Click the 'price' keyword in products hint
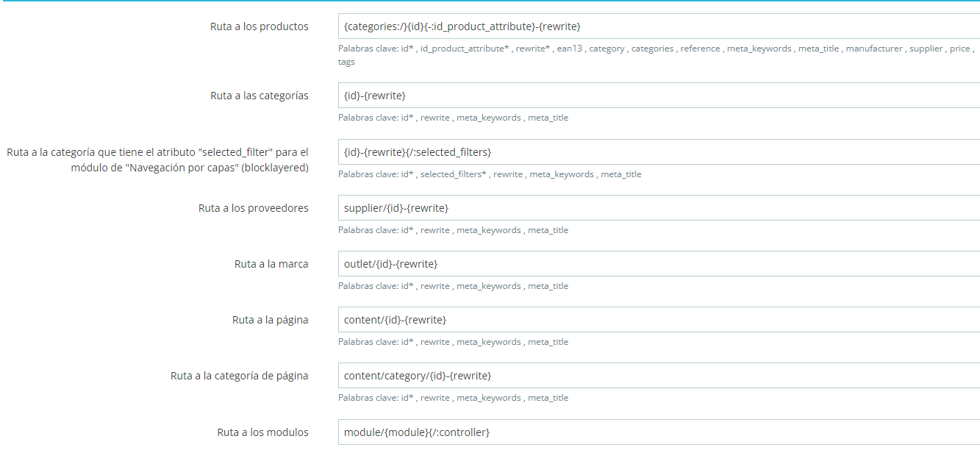Viewport: 980px width, 450px height. coord(959,49)
